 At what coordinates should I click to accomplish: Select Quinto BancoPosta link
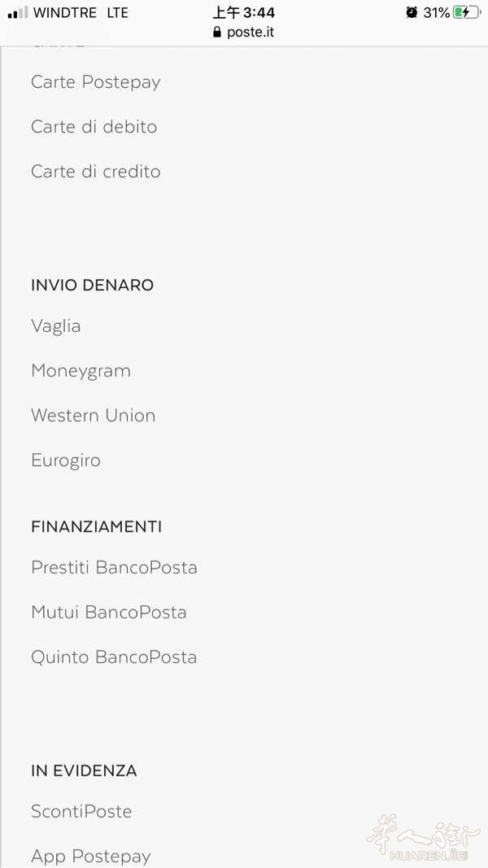(114, 657)
